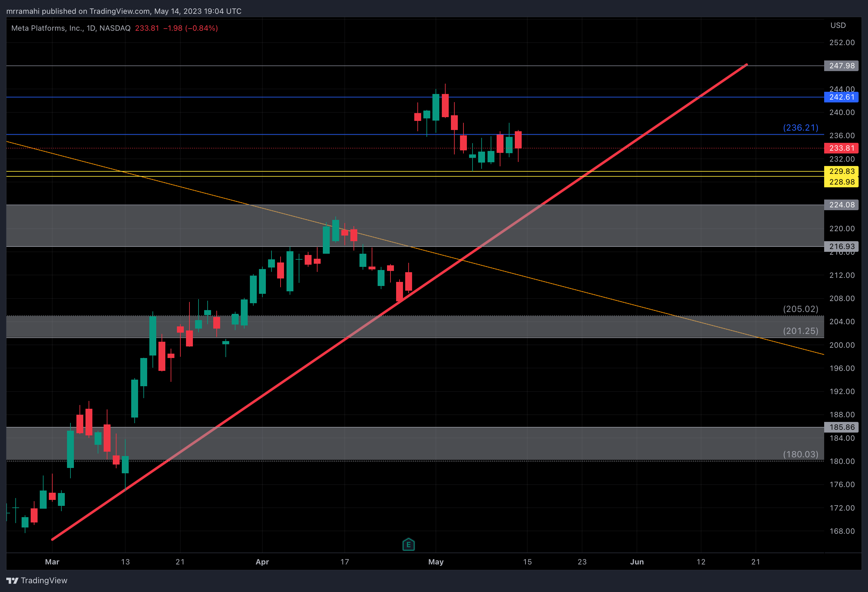Select the (236.21) blue line text label
868x592 pixels.
tap(800, 128)
